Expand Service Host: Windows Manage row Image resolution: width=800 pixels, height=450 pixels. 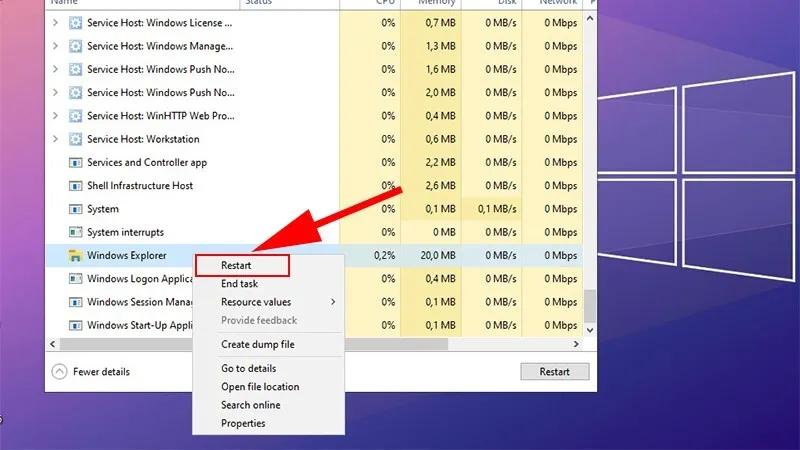[55, 46]
